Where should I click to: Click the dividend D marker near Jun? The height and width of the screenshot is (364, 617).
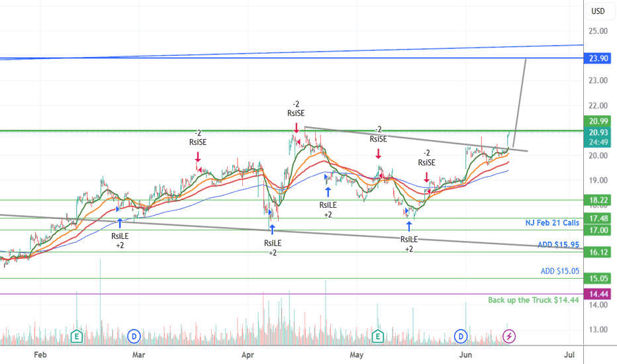(461, 336)
